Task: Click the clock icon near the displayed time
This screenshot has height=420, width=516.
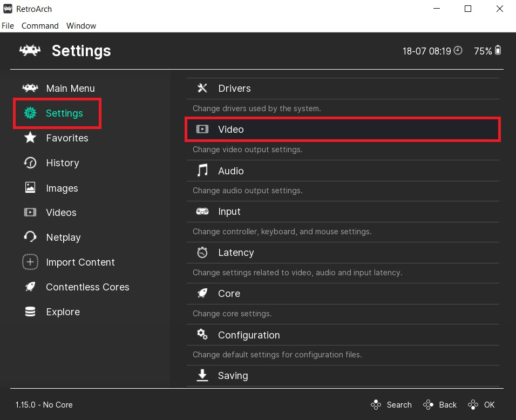Action: 457,50
